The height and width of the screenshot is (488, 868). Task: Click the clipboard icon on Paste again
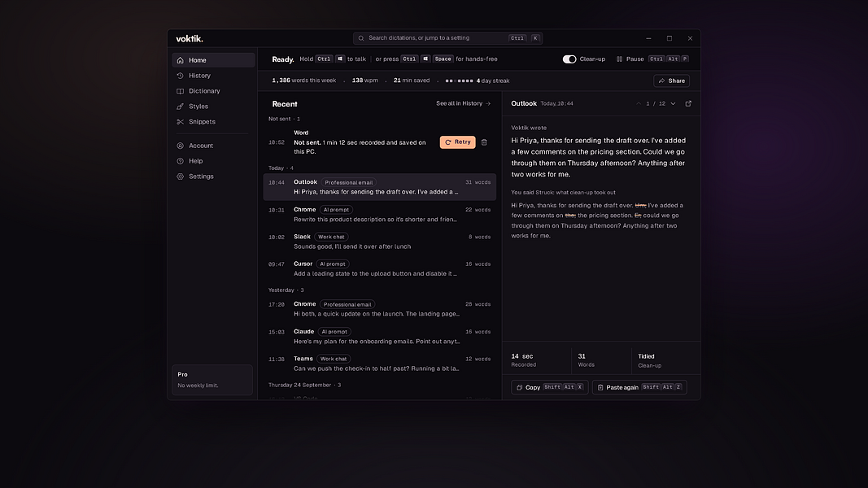point(600,387)
